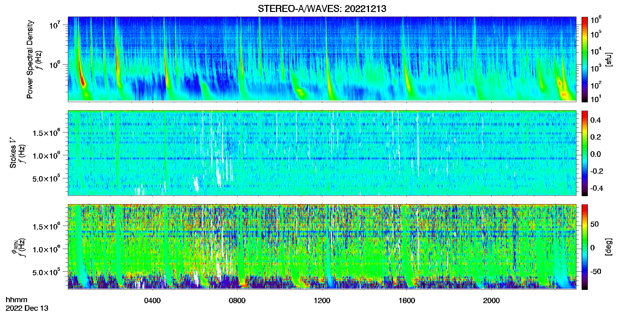Click the 0.4 value on the Stokes V color bar

[x=595, y=120]
